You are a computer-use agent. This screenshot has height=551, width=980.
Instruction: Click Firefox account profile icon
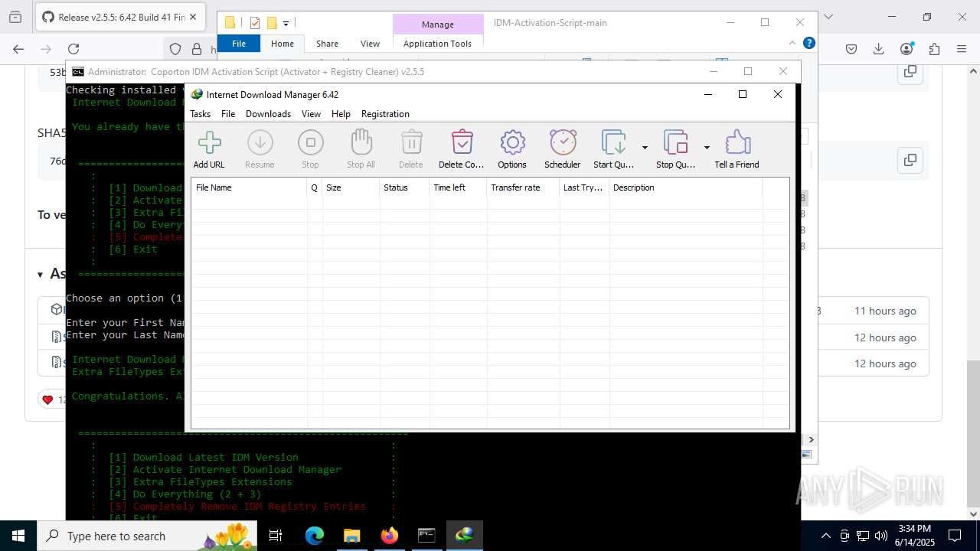point(906,49)
